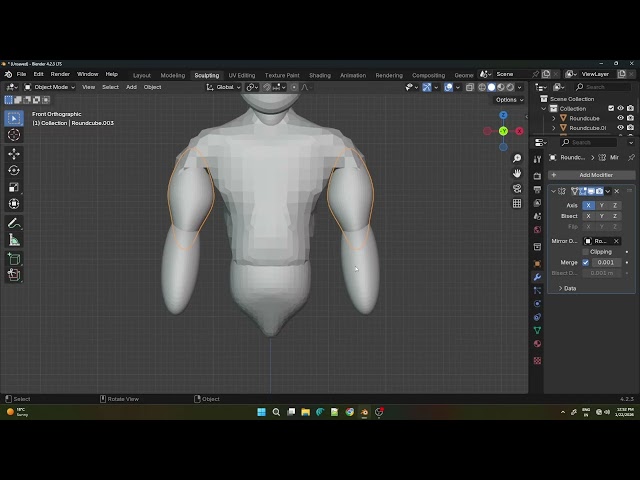The height and width of the screenshot is (480, 640).
Task: Clear the Mirror Object field
Action: (616, 241)
